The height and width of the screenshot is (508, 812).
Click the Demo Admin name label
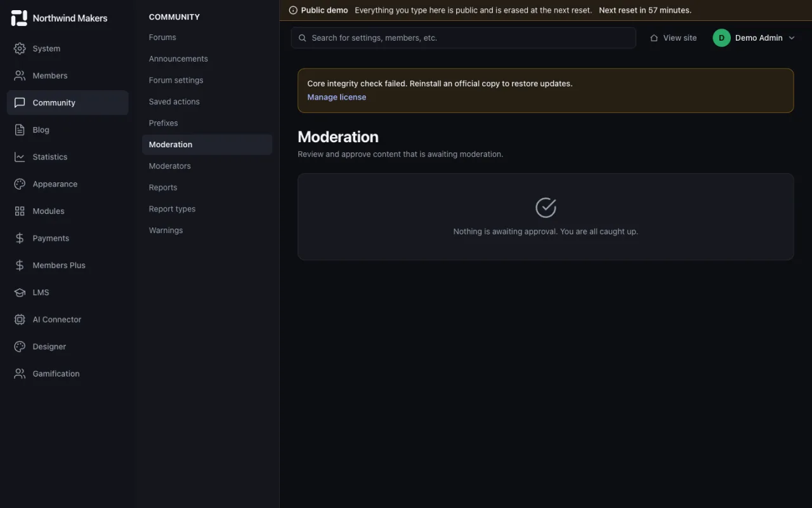click(x=759, y=38)
